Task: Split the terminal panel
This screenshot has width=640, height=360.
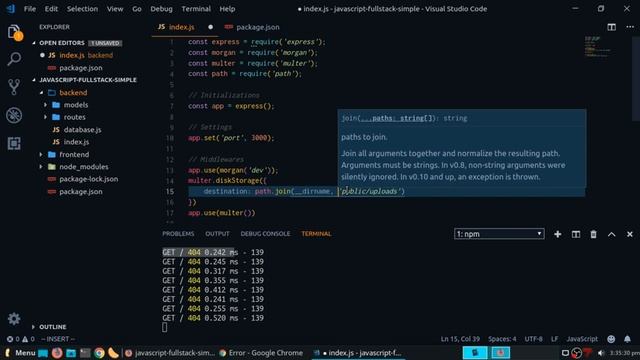Action: point(576,234)
